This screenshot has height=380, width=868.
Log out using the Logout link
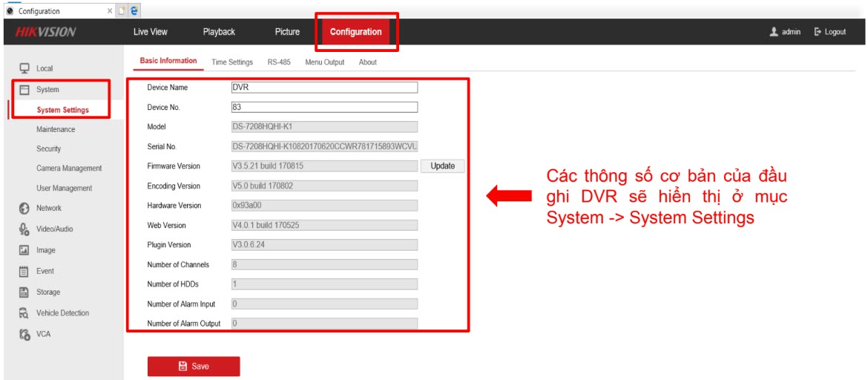click(x=829, y=32)
